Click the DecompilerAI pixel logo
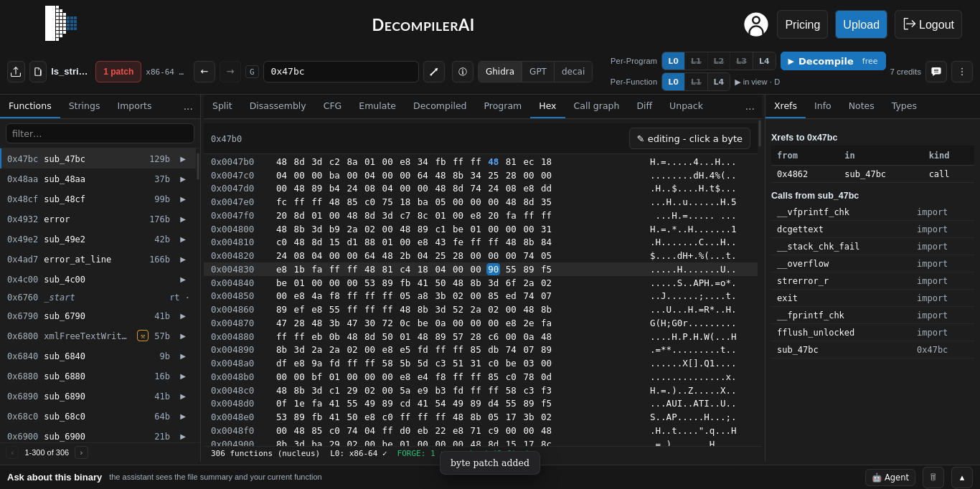This screenshot has height=489, width=980. click(x=61, y=24)
